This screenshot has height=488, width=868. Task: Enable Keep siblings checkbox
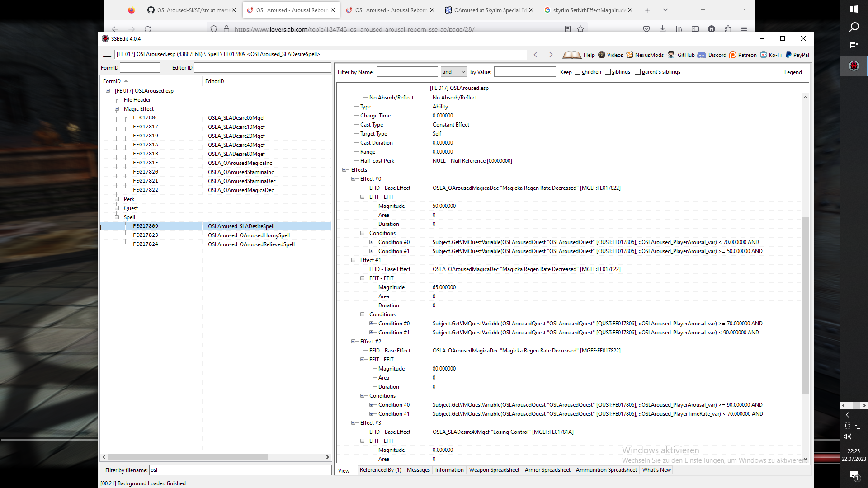[x=608, y=72]
